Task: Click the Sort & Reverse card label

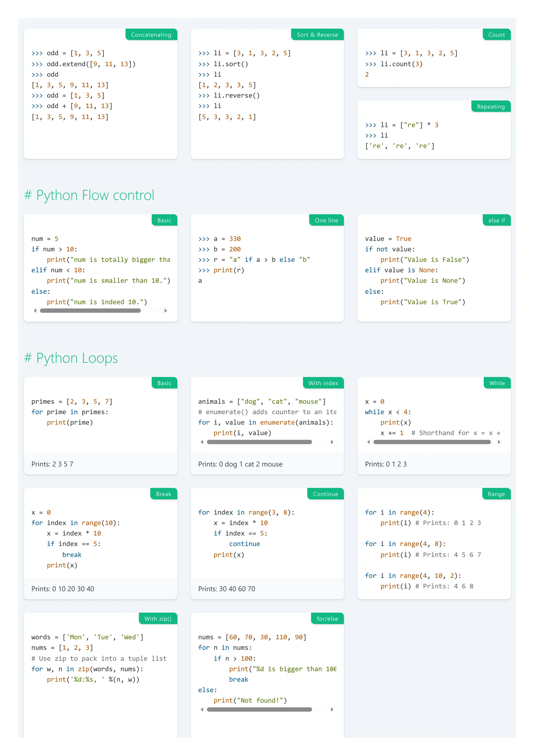Action: (x=317, y=35)
